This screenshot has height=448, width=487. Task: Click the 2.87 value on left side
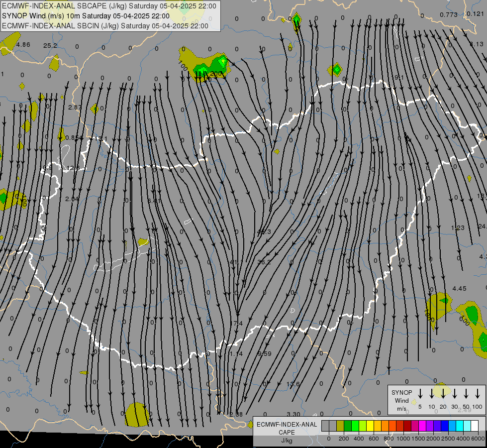click(75, 107)
